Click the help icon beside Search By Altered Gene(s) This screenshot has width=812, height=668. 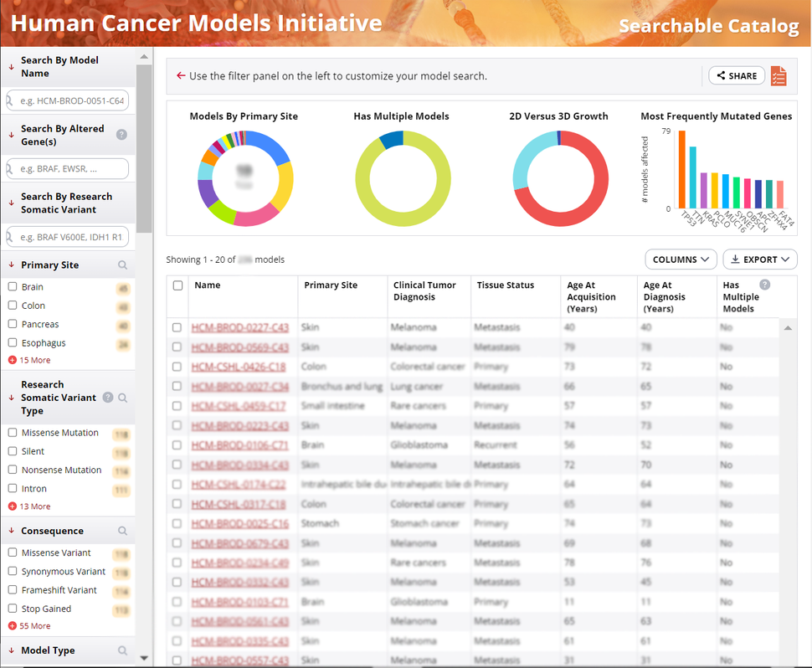[x=121, y=135]
